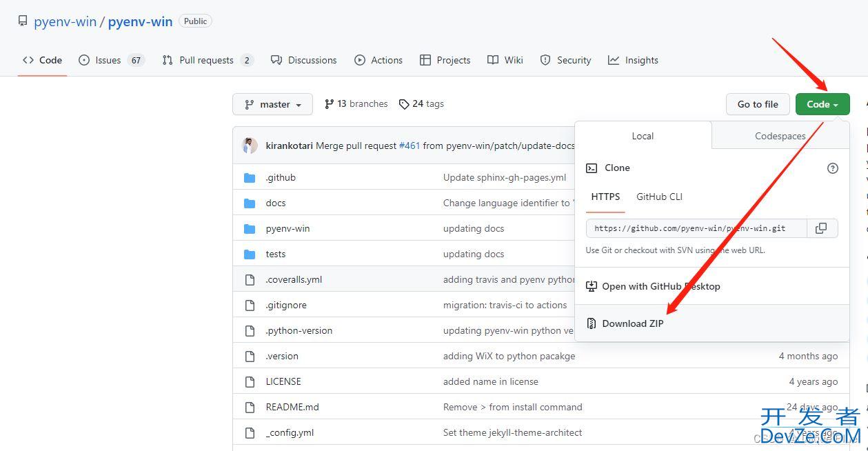
Task: Click file icon beside LICENSE
Action: 250,381
